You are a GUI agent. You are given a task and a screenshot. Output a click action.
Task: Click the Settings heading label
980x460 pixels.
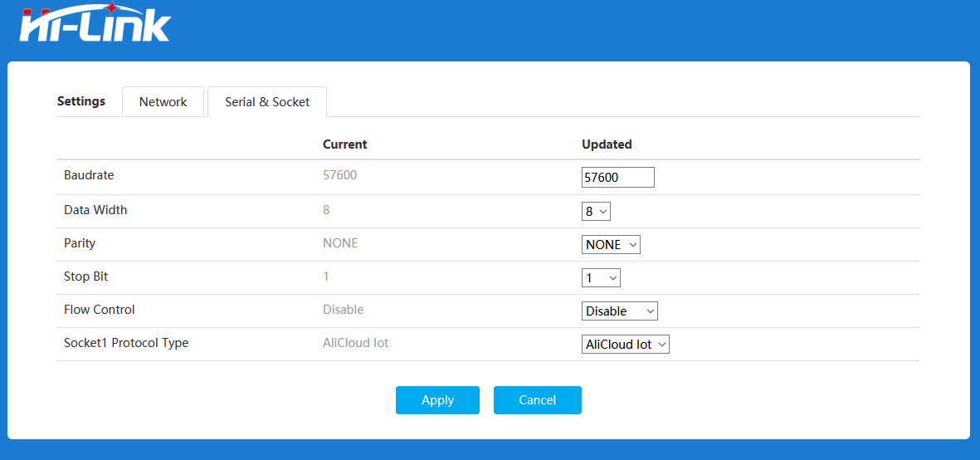tap(81, 101)
